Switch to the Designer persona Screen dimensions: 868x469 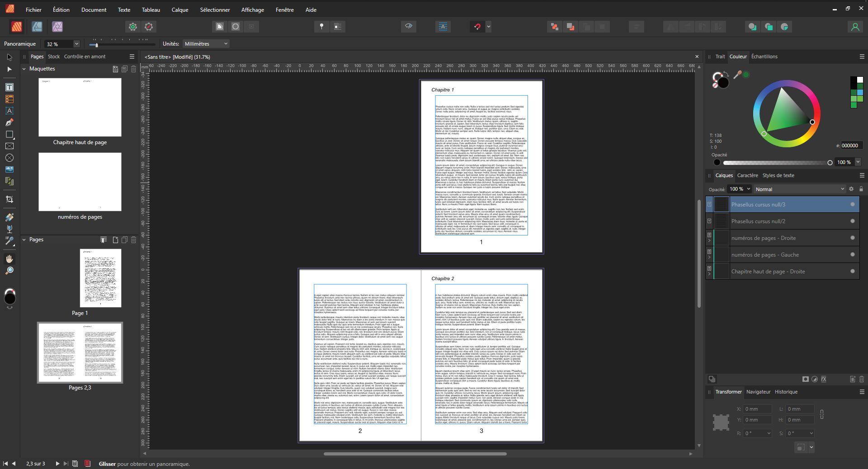37,27
